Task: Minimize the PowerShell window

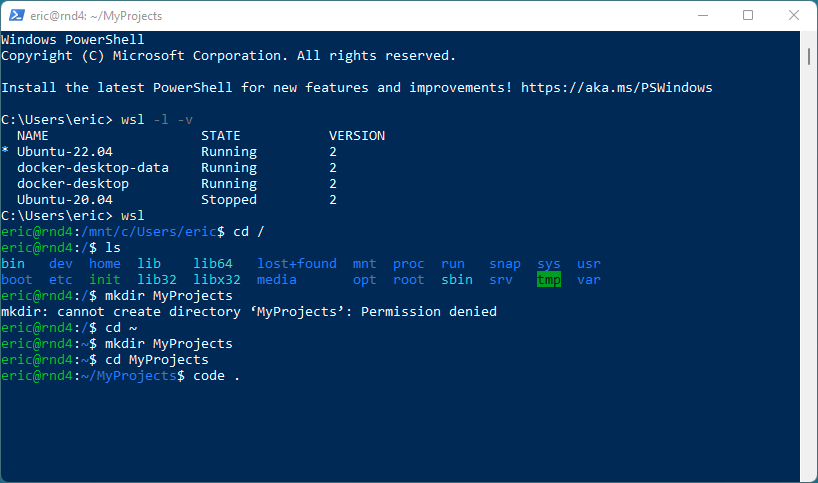Action: pyautogui.click(x=702, y=16)
